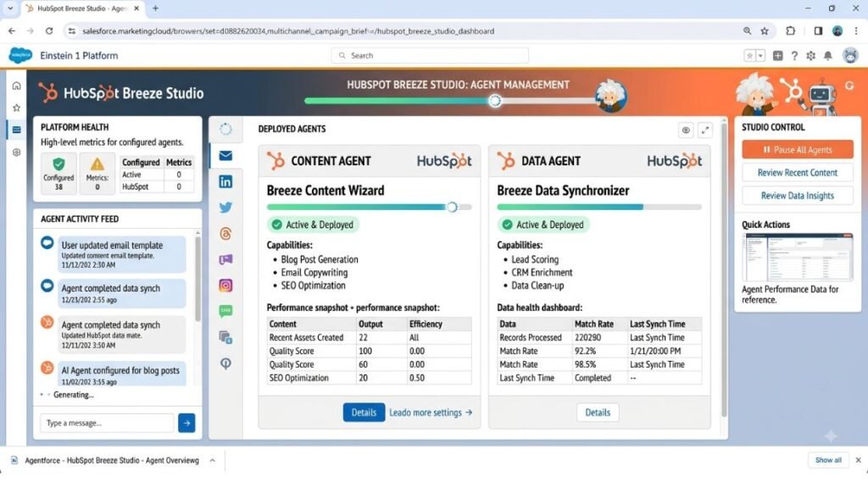Screen dimensions: 868x488
Task: Open a new browser tab
Action: coord(156,8)
